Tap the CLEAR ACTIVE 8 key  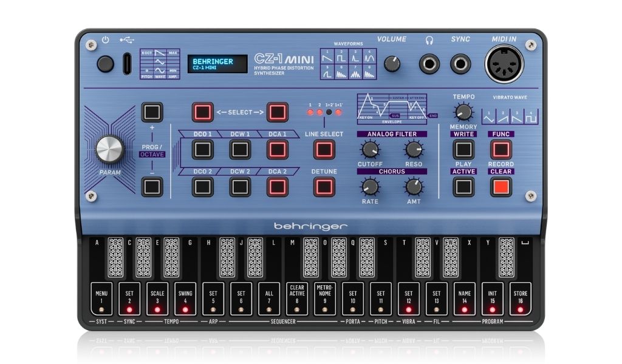pyautogui.click(x=297, y=298)
